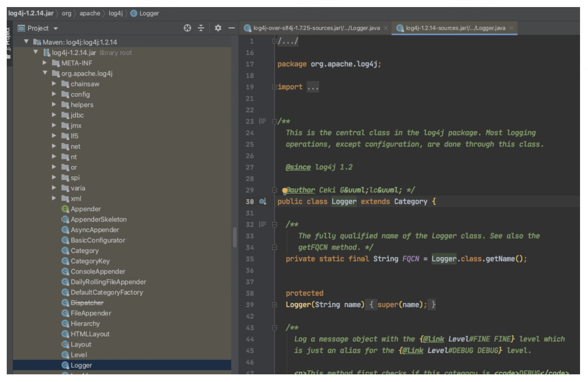Screen dimensions: 588x382
Task: Select the highlighted Logger tree item
Action: point(122,365)
